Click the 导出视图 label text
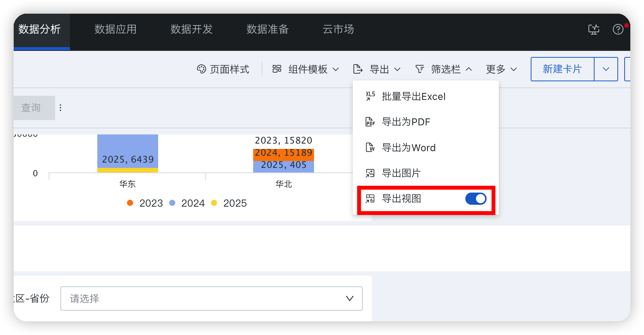This screenshot has width=644, height=335. click(x=401, y=199)
